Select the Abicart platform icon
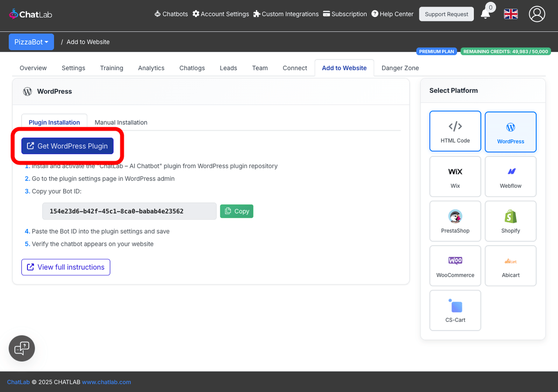 point(510,266)
